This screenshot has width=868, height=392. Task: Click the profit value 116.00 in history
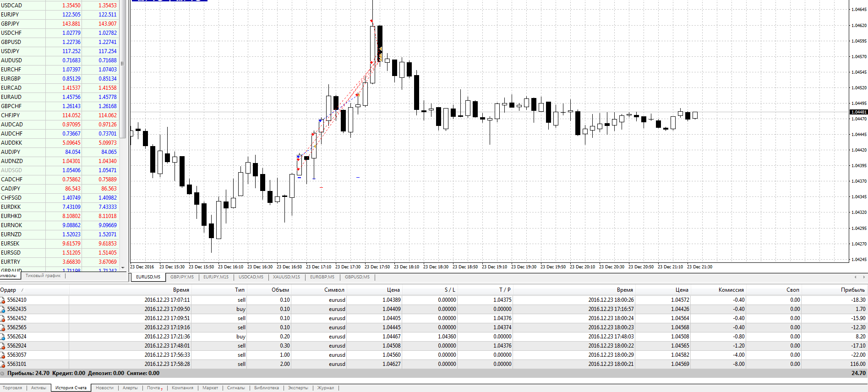[x=858, y=364]
